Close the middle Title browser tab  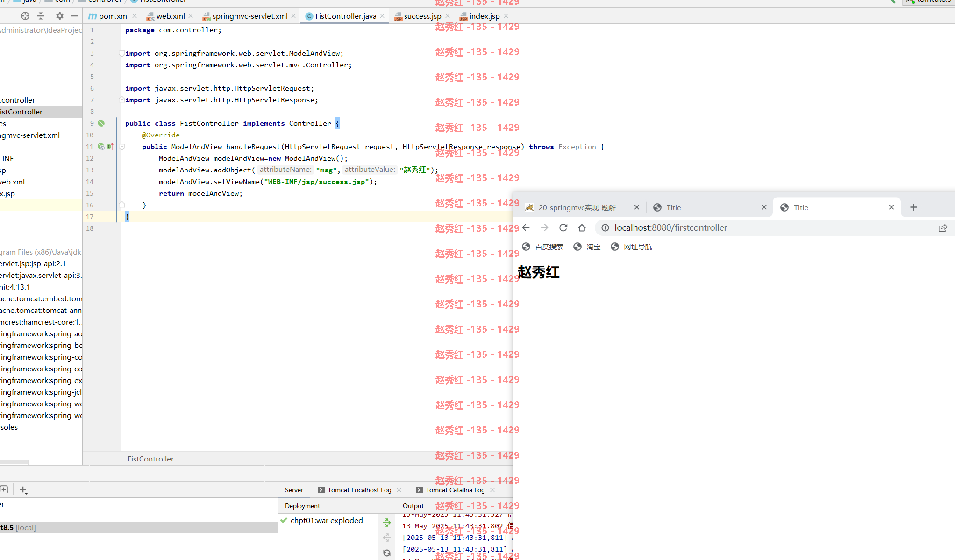click(x=764, y=207)
